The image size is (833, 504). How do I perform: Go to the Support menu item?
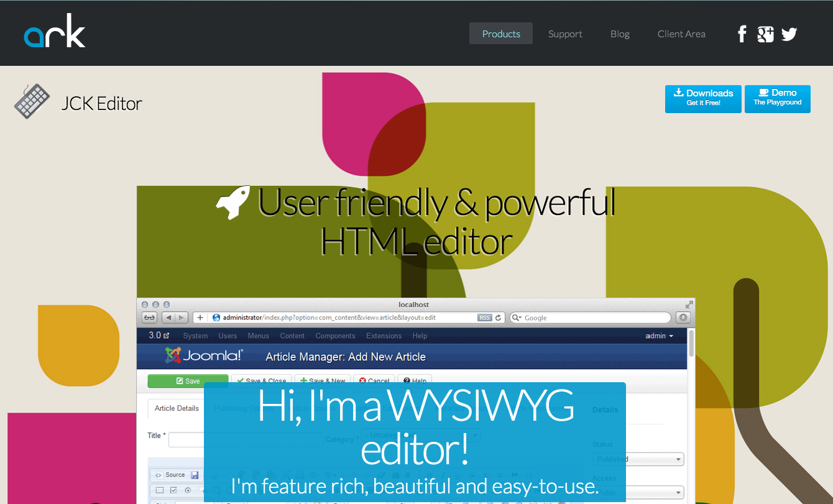(x=565, y=34)
